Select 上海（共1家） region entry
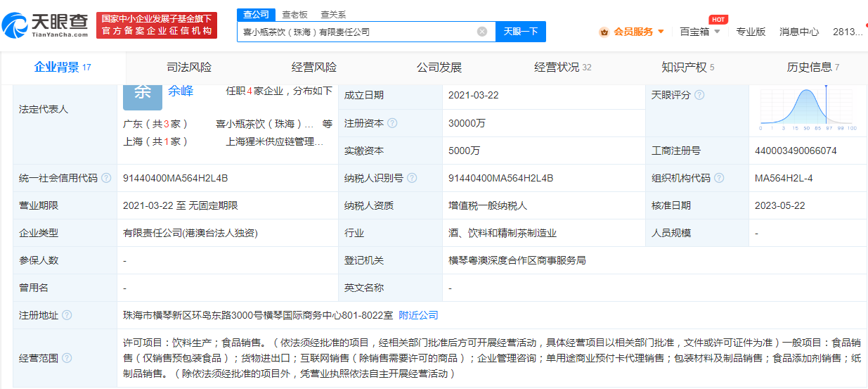 coord(155,141)
